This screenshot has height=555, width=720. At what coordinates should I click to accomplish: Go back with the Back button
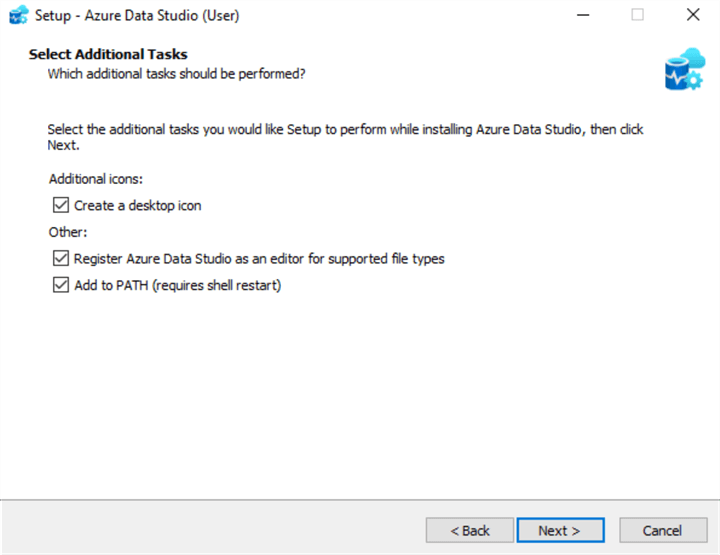(x=469, y=530)
